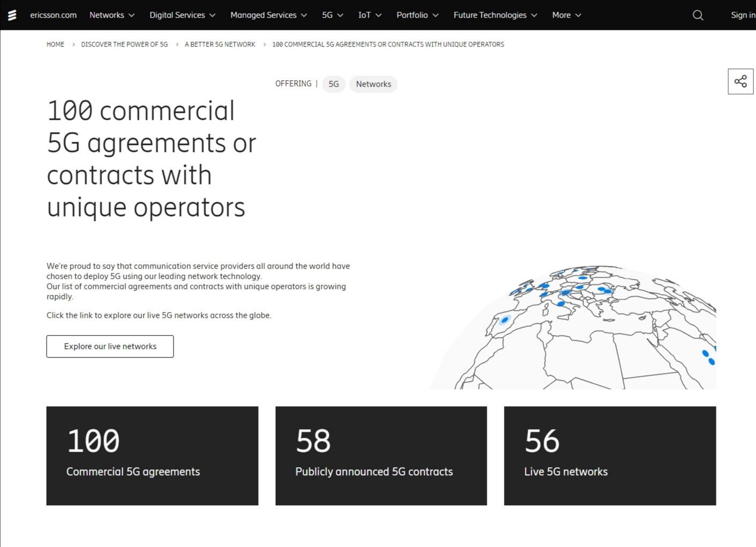This screenshot has width=756, height=547.
Task: Open the search magnifier icon
Action: pyautogui.click(x=698, y=15)
